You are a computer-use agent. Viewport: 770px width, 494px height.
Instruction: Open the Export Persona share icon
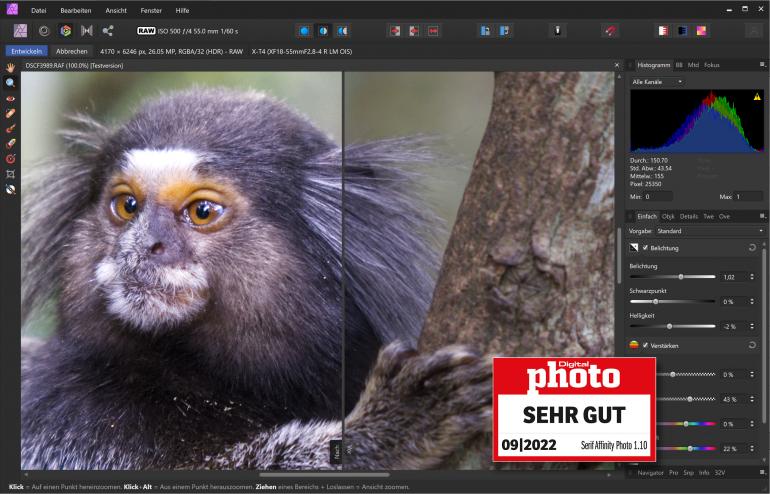pos(108,31)
